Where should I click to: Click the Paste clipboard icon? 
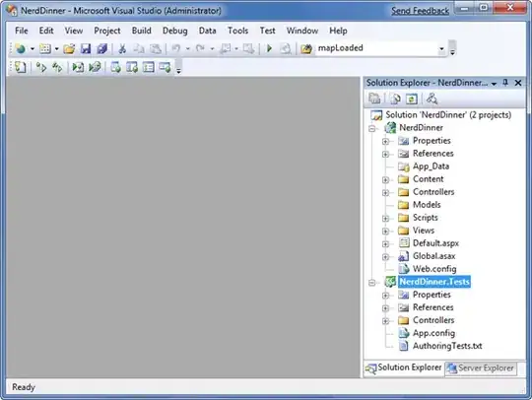(x=156, y=49)
